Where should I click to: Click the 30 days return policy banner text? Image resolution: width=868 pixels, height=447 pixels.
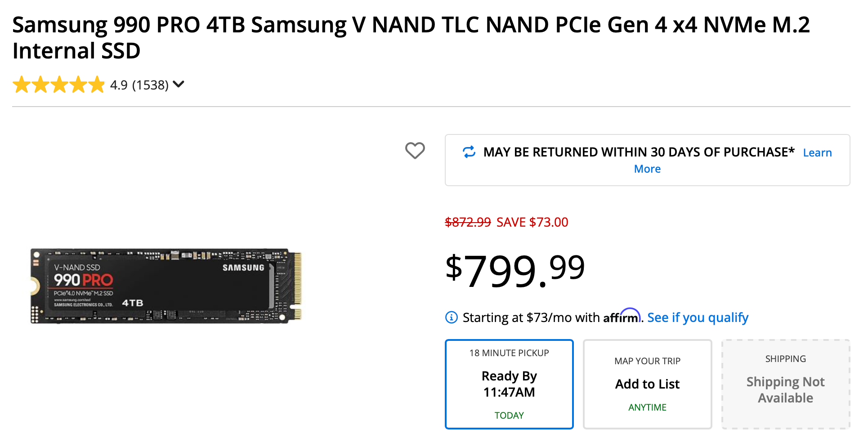(639, 152)
